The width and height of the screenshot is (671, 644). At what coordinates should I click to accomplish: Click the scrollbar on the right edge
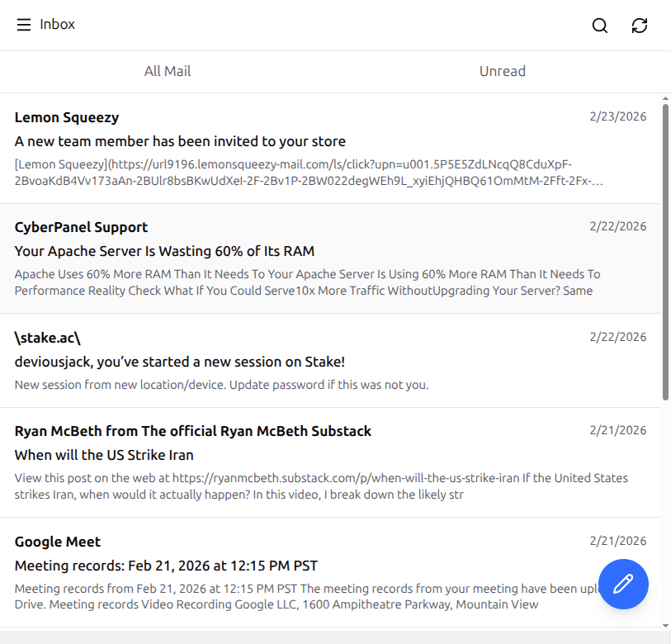(665, 248)
